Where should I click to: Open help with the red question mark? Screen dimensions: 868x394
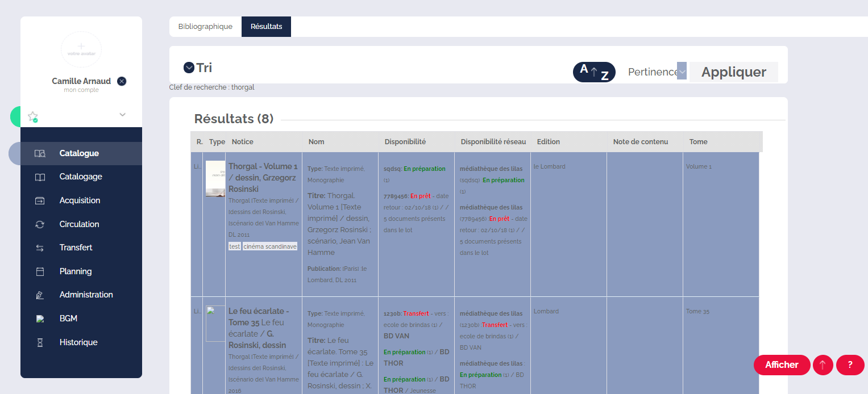pyautogui.click(x=850, y=365)
